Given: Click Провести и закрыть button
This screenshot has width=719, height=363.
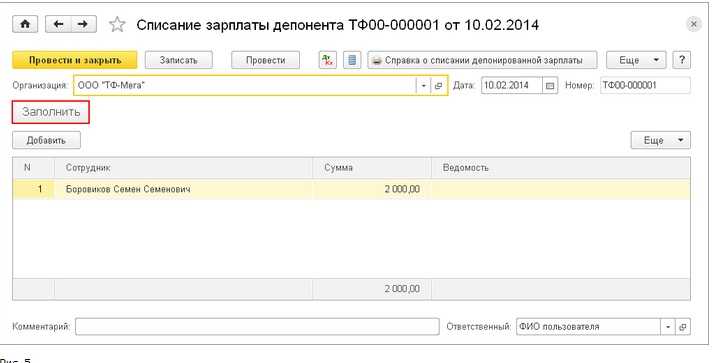Looking at the screenshot, I should coord(75,60).
